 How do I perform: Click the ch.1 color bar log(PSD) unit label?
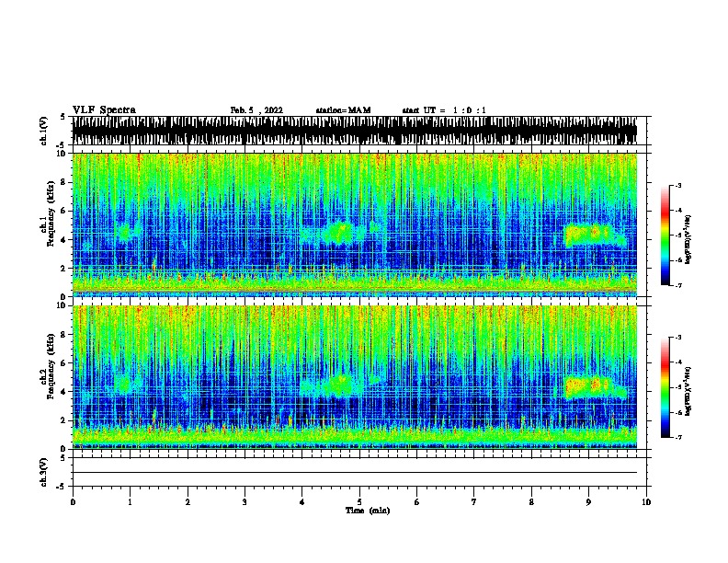click(688, 240)
